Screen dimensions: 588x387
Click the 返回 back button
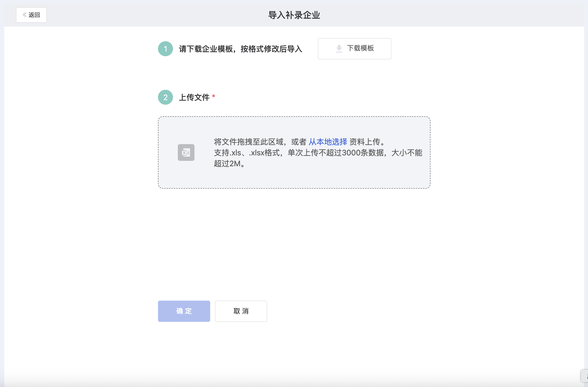coord(31,15)
